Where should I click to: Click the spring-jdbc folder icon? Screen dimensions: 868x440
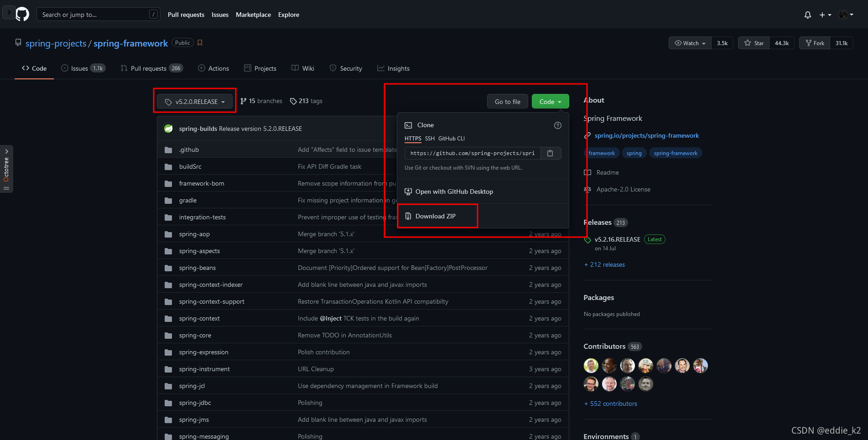point(168,403)
